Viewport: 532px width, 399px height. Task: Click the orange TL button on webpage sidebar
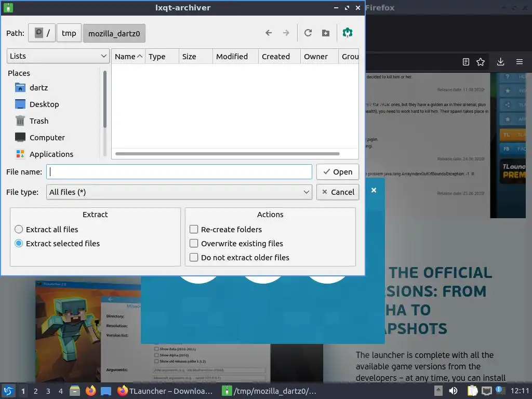click(x=512, y=135)
